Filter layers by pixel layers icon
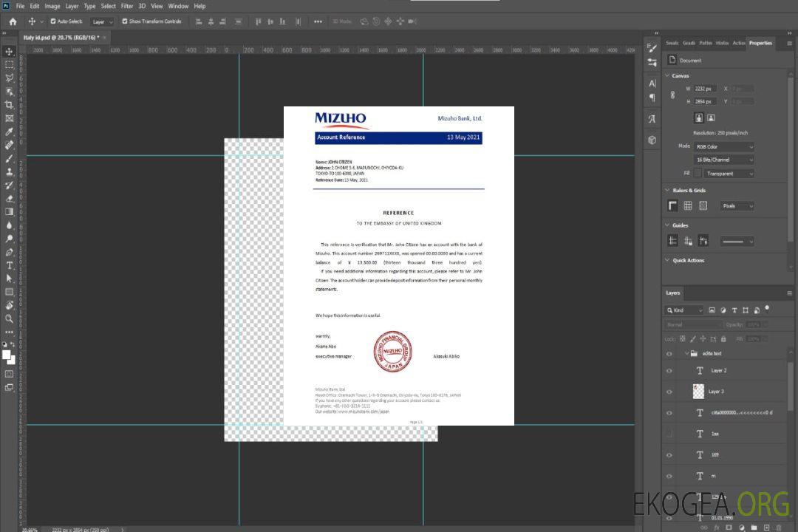The width and height of the screenshot is (798, 532). (712, 310)
